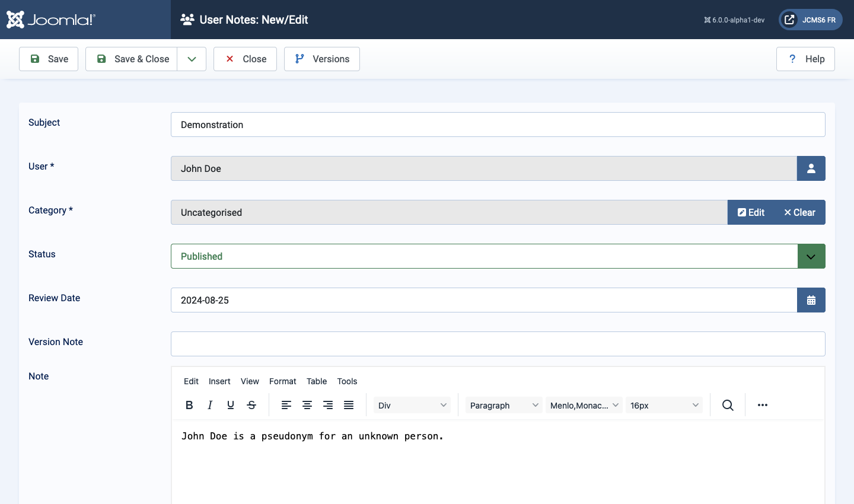
Task: Open the user selection icon
Action: pos(811,168)
